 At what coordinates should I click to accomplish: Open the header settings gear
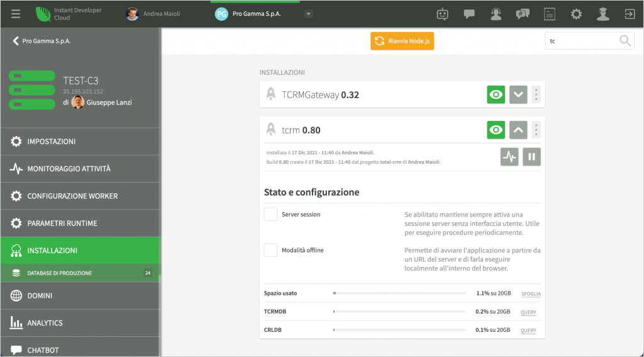[x=576, y=14]
